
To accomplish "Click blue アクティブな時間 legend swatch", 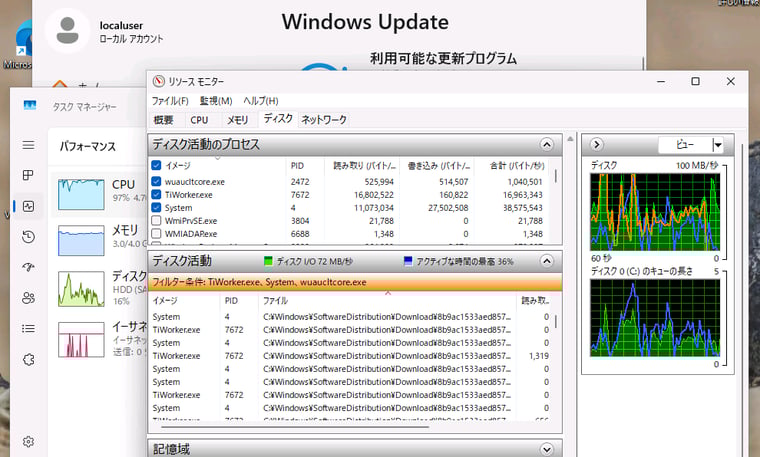I will [408, 261].
